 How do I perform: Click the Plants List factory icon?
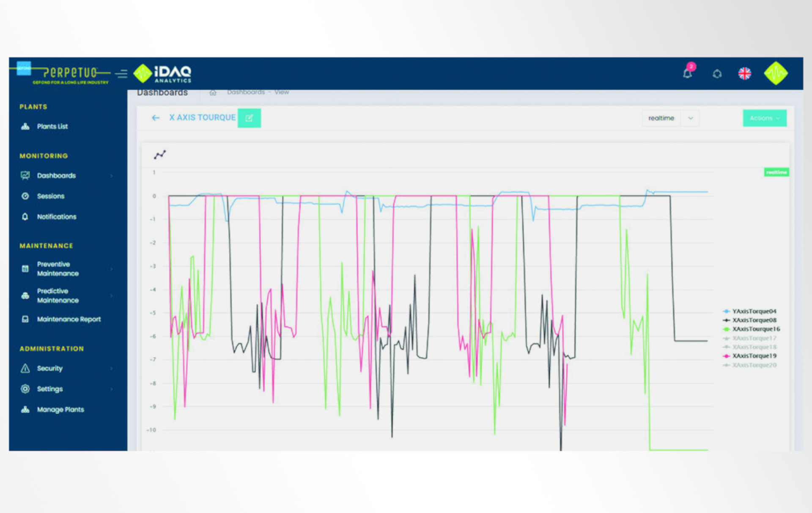25,126
